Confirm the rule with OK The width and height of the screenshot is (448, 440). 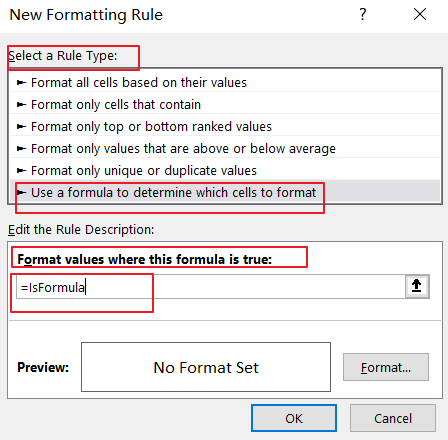tap(294, 418)
